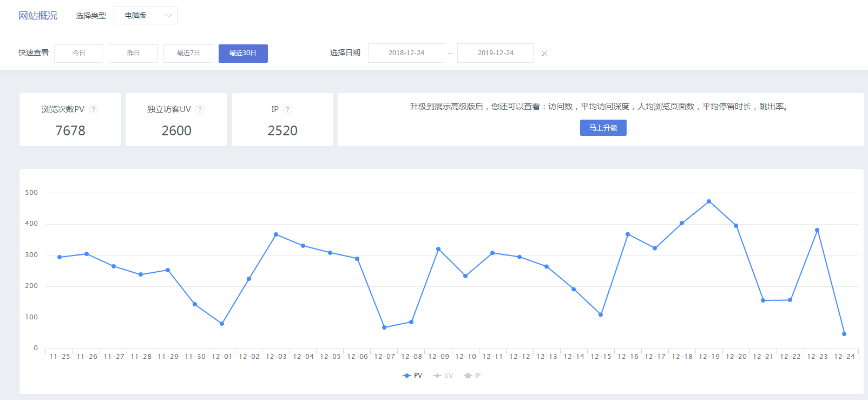Screen dimensions: 868x400
Task: Toggle the UV series in chart legend
Action: (x=443, y=376)
